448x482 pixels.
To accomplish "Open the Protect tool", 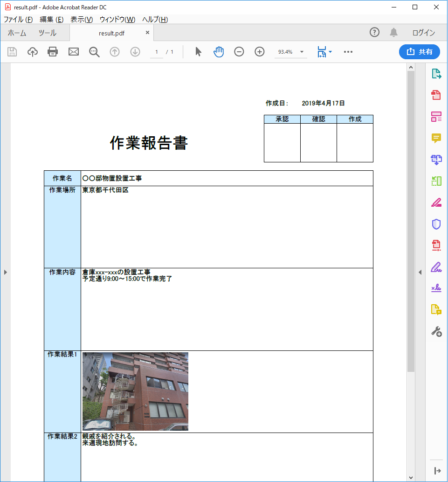I will point(436,224).
